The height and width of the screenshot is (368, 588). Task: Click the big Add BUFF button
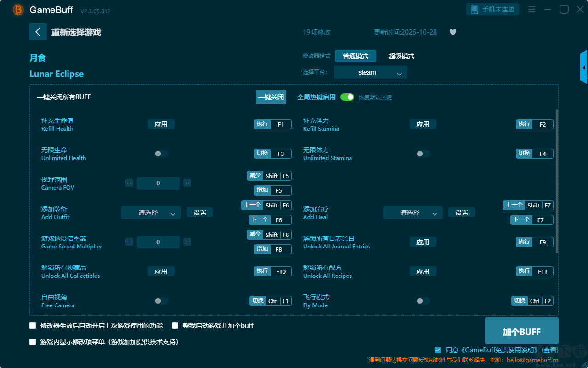click(x=522, y=331)
